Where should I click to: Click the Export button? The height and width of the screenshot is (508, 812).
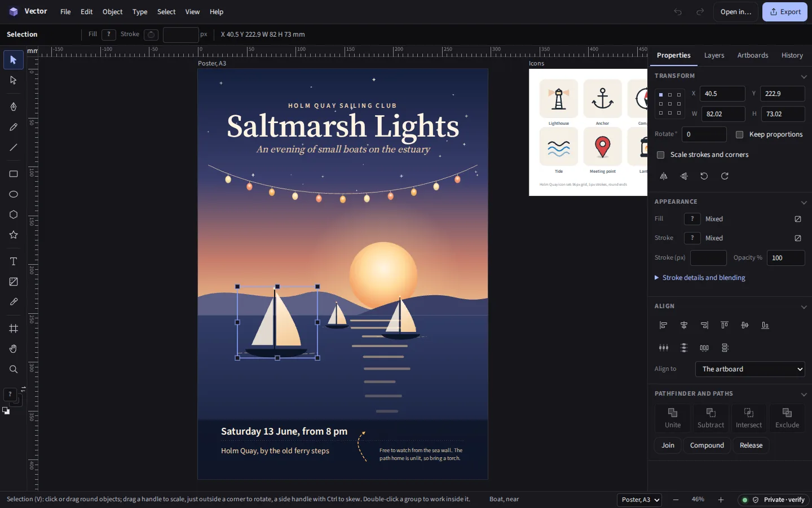pos(785,12)
